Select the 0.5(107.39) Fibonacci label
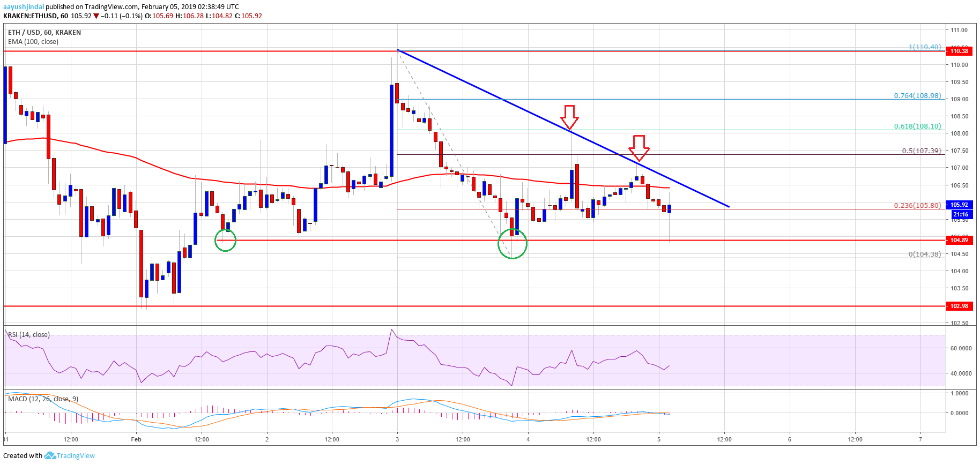The image size is (980, 465). tap(922, 151)
